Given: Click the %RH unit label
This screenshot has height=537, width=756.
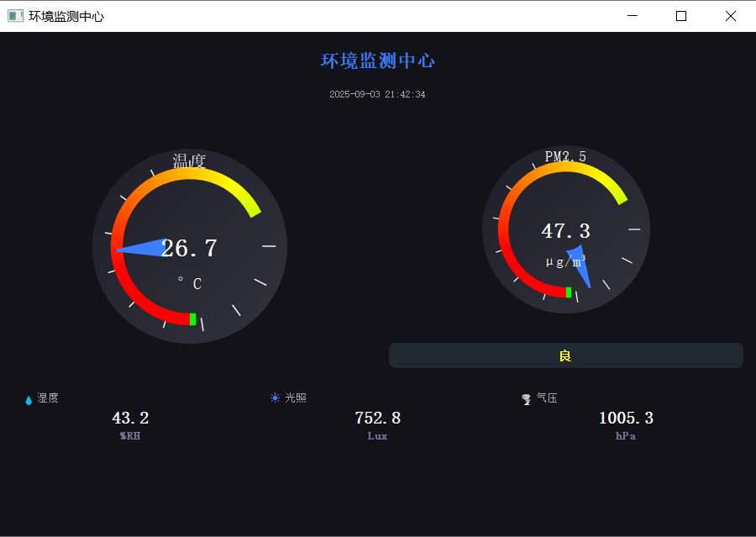Looking at the screenshot, I should coord(130,435).
